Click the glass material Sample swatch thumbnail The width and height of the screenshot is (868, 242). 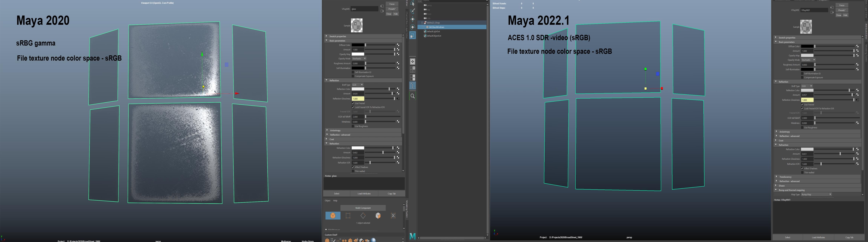click(x=357, y=25)
